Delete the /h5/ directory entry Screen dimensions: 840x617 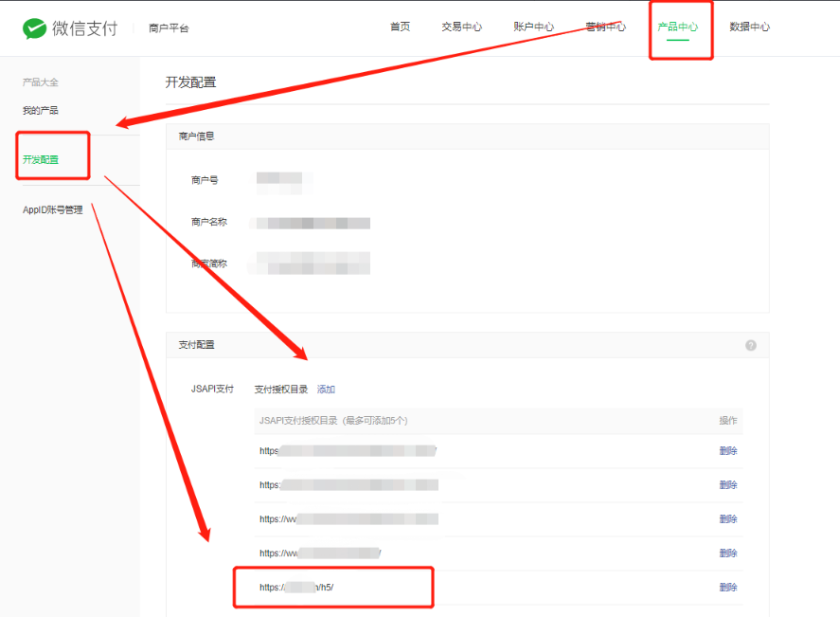[727, 588]
